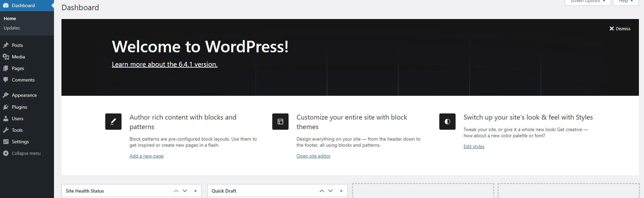
Task: Click the Comments speech bubble icon
Action: click(x=6, y=80)
